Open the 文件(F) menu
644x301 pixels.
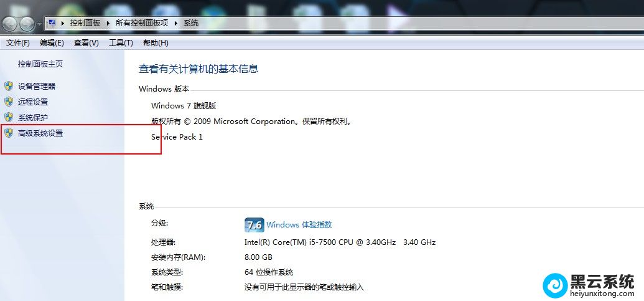[x=18, y=43]
